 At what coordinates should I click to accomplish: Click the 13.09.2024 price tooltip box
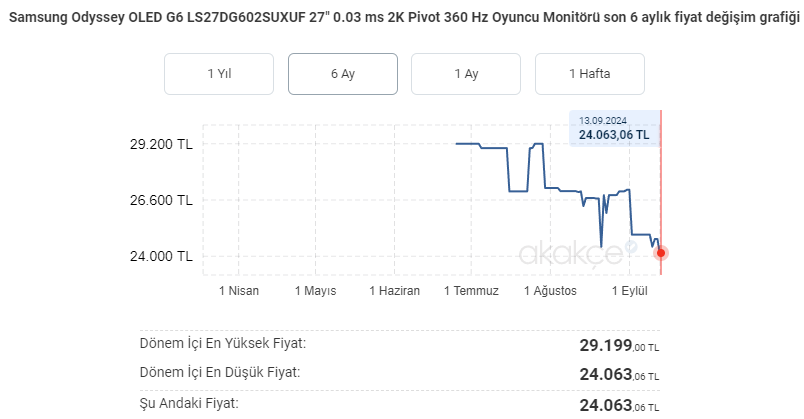614,128
